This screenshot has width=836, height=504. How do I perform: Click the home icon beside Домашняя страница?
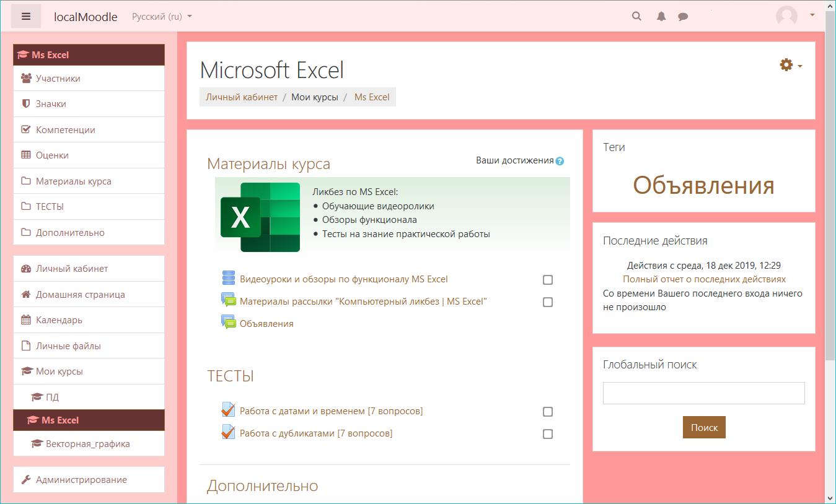point(26,295)
